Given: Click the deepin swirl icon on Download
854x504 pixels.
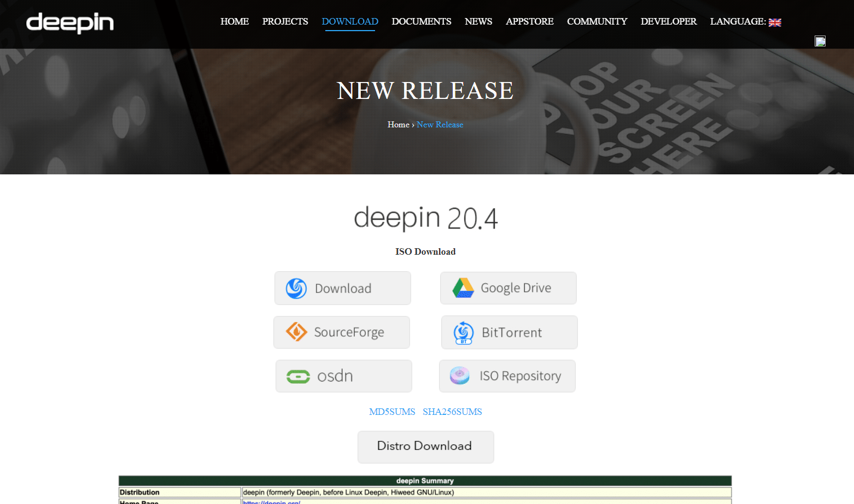Looking at the screenshot, I should 296,288.
